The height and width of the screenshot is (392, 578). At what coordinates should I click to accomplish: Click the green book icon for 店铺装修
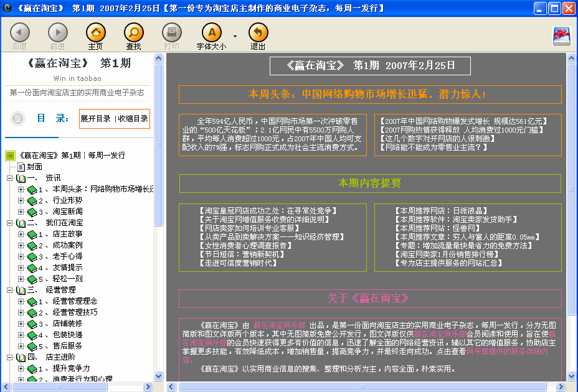[32, 324]
